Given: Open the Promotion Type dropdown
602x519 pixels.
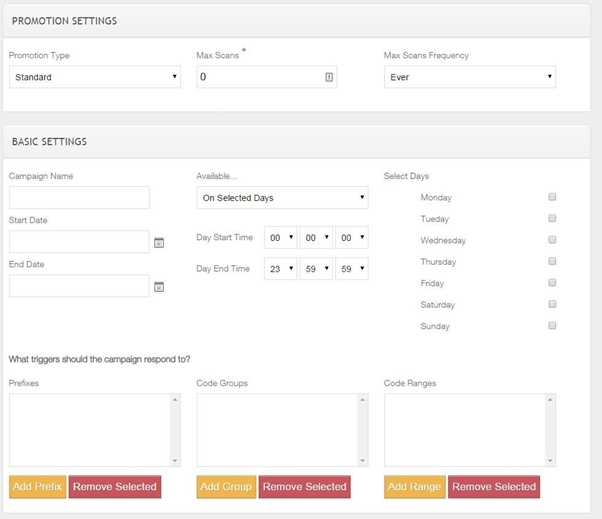Looking at the screenshot, I should 95,77.
